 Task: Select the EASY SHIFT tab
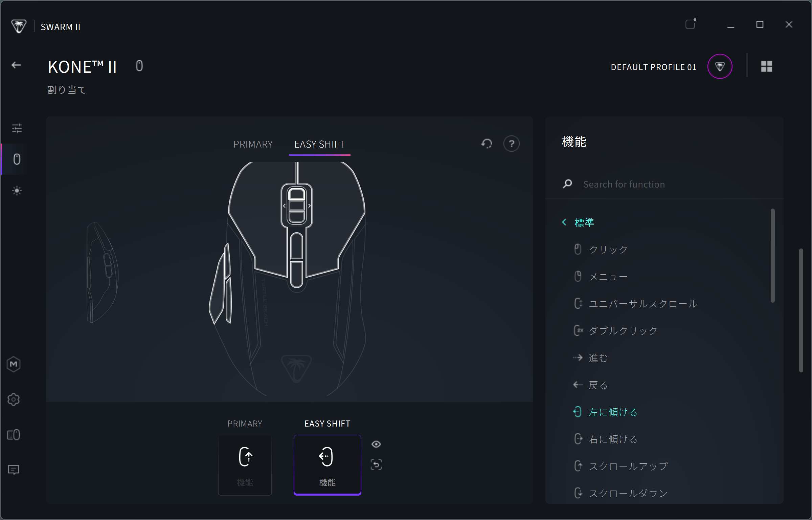pos(319,145)
